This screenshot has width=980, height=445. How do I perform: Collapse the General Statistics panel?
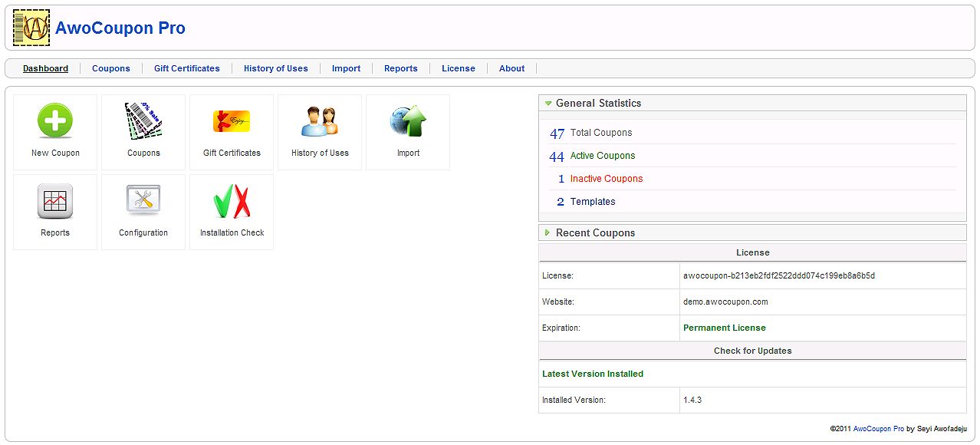pyautogui.click(x=752, y=103)
